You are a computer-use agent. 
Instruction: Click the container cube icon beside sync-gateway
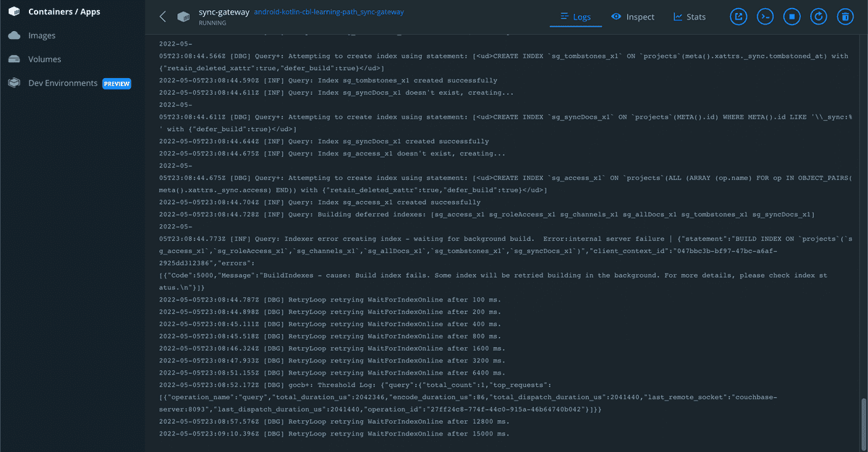coord(183,16)
